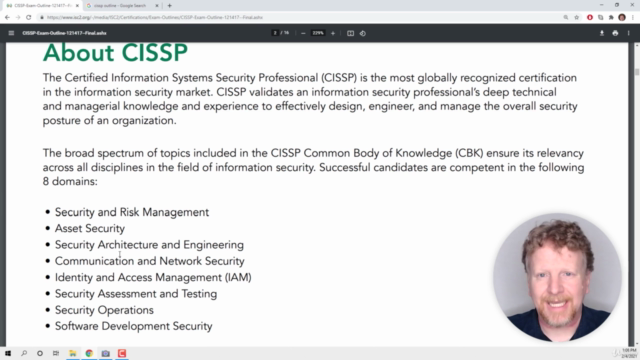Click Security and Risk Management bullet
The image size is (640, 360).
click(x=132, y=212)
